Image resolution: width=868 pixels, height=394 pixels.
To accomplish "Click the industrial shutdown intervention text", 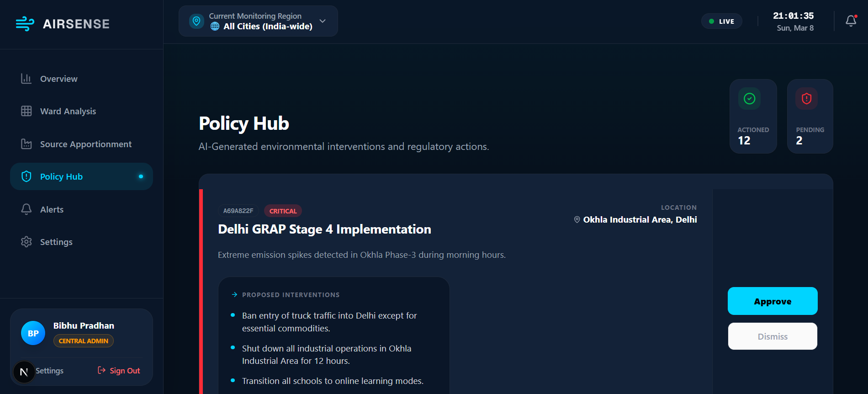I will [327, 355].
